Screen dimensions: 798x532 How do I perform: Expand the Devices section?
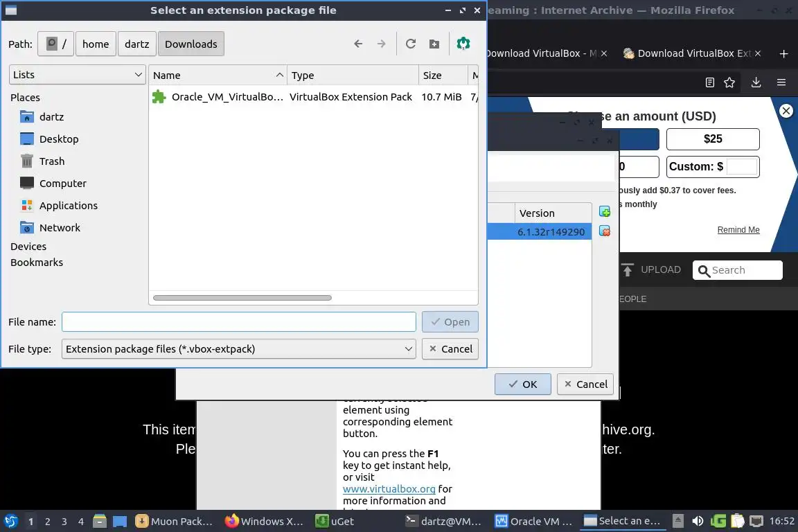click(28, 247)
